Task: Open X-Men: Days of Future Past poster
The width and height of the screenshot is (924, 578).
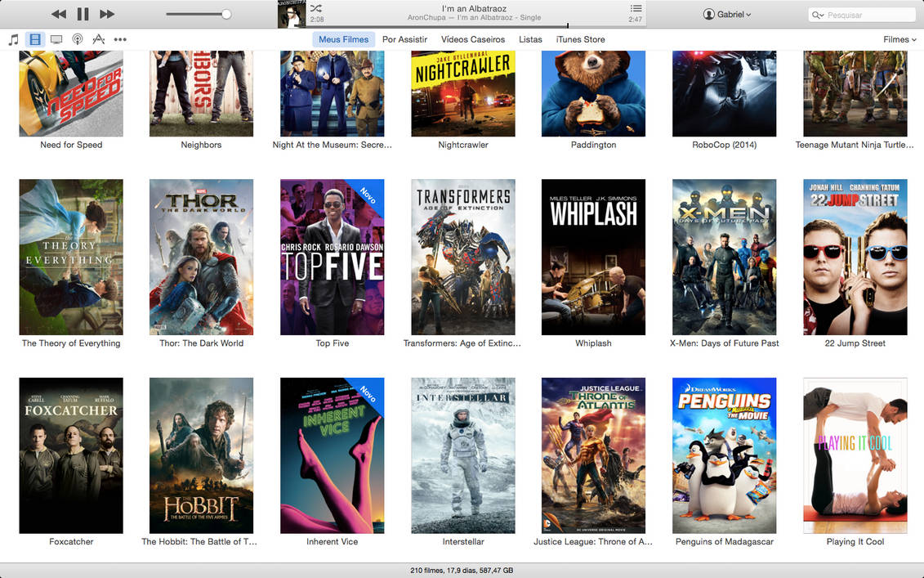Action: (x=724, y=258)
